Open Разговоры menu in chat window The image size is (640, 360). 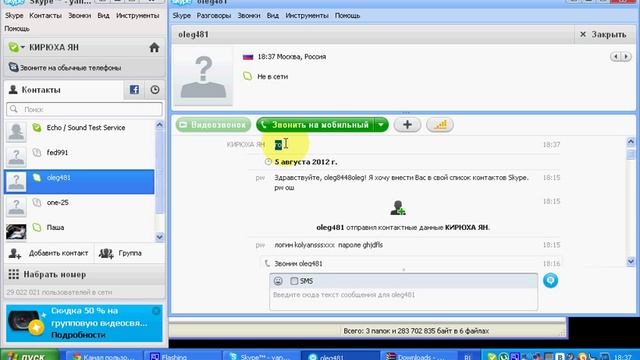(x=214, y=16)
